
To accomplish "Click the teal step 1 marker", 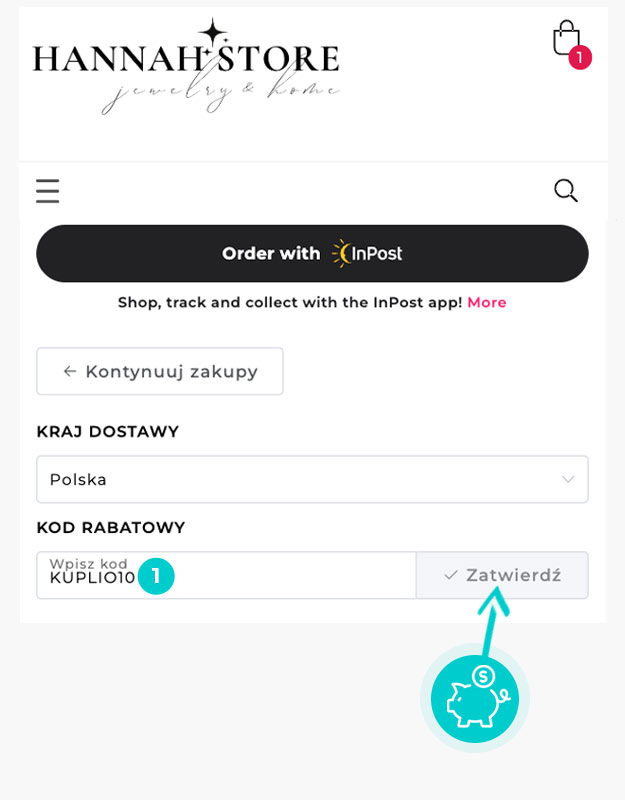I will (156, 576).
